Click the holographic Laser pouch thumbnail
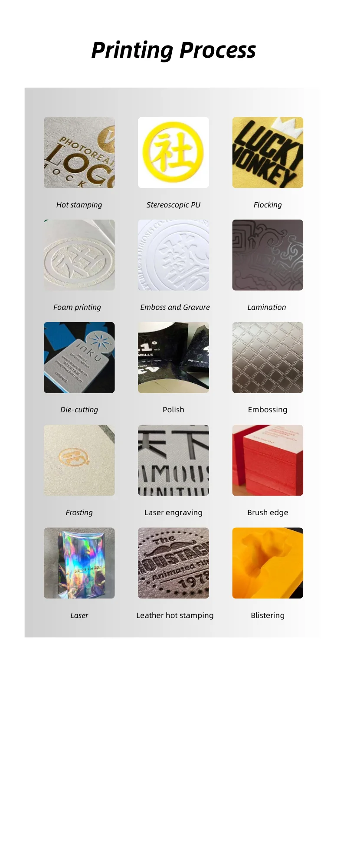 coord(79,563)
